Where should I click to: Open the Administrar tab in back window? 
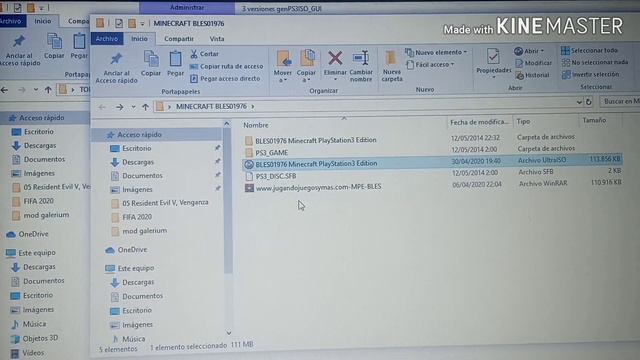click(x=187, y=8)
